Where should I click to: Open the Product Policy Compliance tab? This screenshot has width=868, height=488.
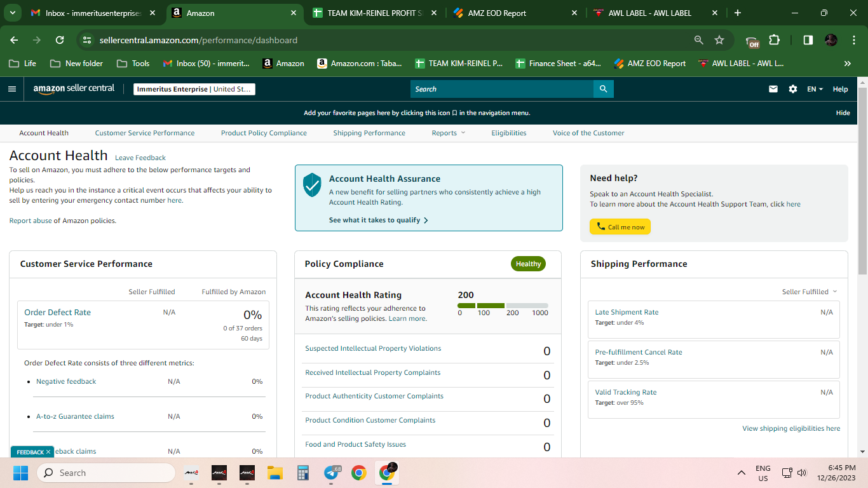click(x=264, y=133)
